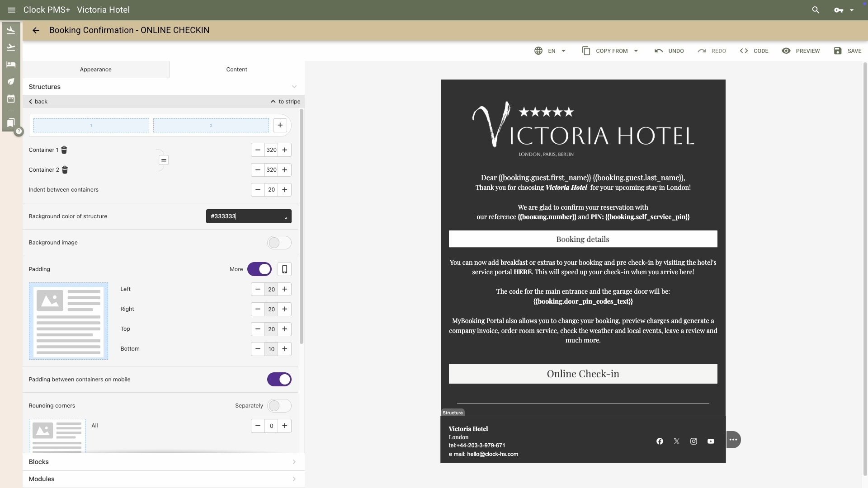This screenshot has height=488, width=868.
Task: Increase Bottom padding value
Action: (285, 349)
